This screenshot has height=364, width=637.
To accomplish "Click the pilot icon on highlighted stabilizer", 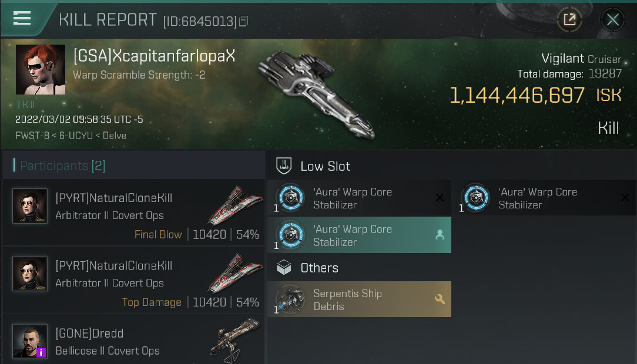I will 439,235.
